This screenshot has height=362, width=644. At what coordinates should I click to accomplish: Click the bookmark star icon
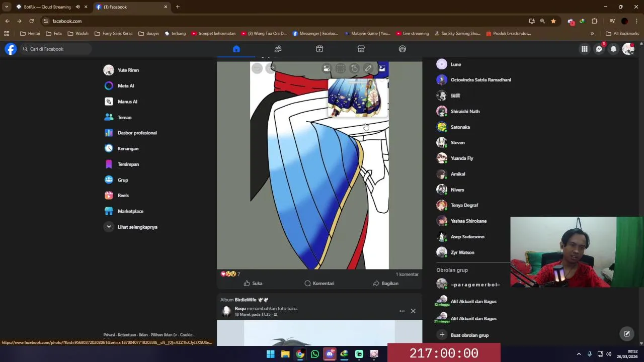[553, 21]
